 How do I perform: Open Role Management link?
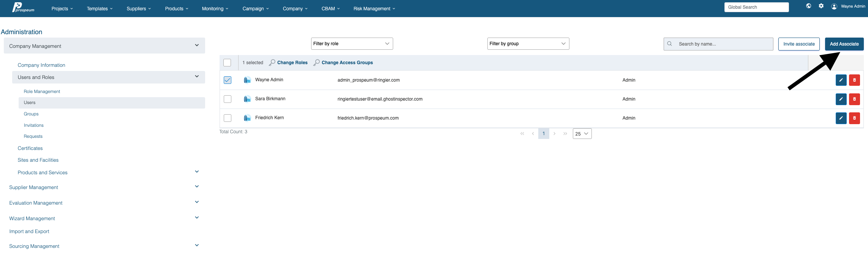[42, 91]
